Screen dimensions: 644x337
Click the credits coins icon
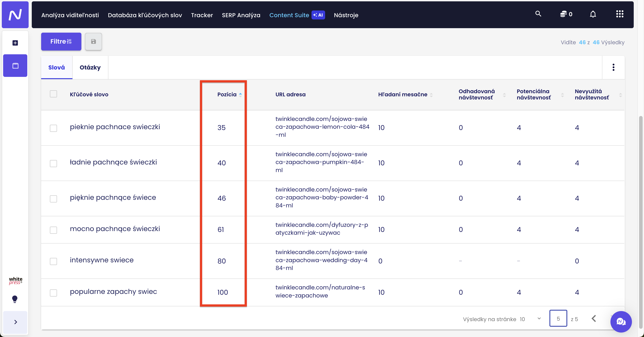click(x=563, y=14)
